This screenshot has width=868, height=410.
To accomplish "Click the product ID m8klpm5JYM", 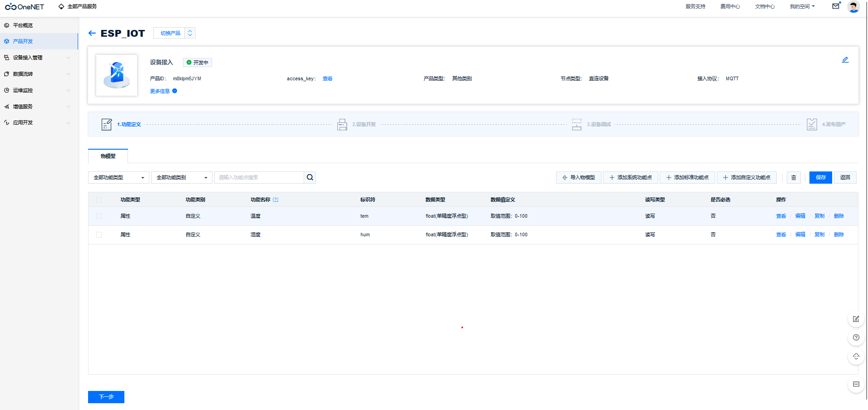I will coord(187,78).
